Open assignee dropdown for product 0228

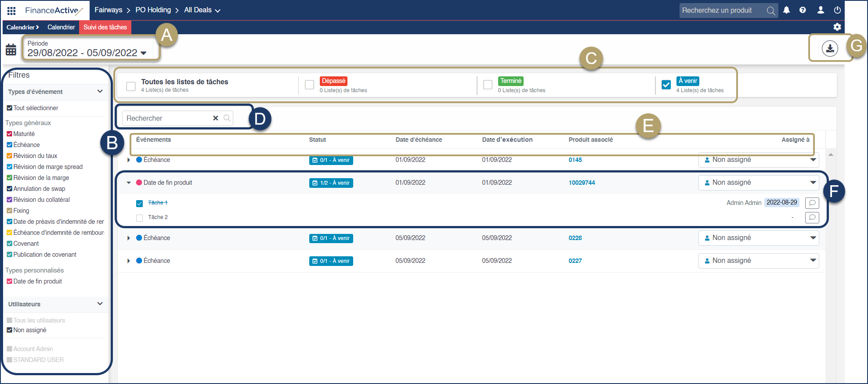pos(759,238)
